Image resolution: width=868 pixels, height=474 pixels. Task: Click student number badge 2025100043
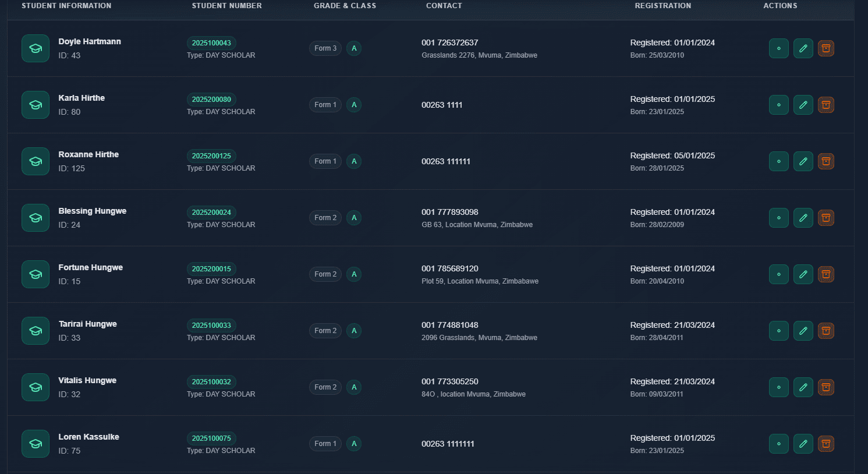click(x=211, y=43)
